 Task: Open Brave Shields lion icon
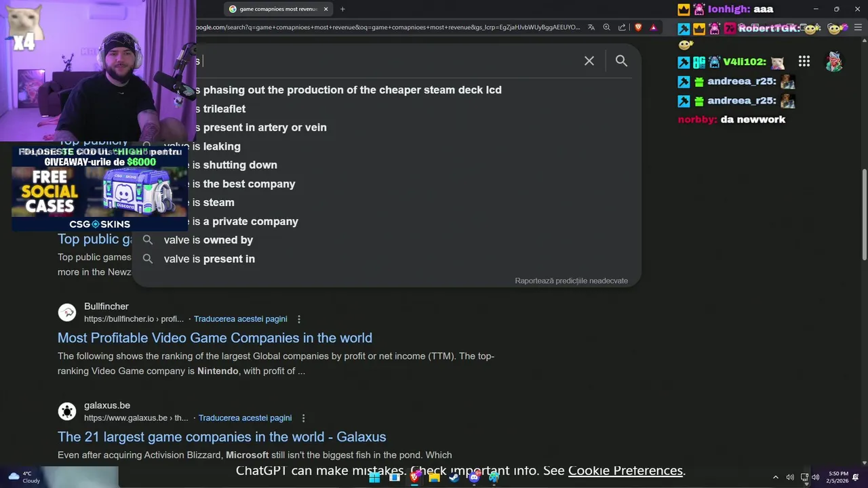point(638,27)
